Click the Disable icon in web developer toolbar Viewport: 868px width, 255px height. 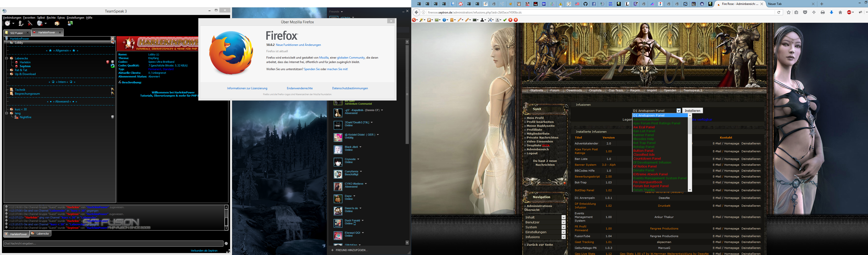click(x=414, y=20)
